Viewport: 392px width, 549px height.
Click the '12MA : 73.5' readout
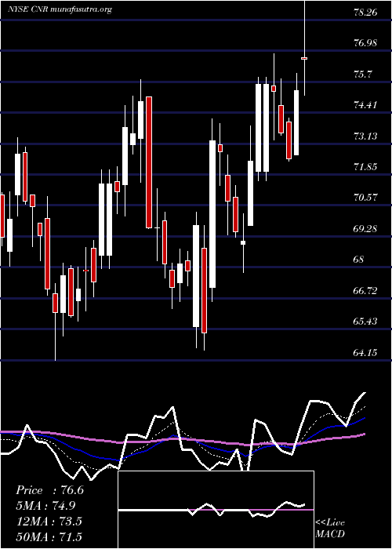click(x=49, y=521)
